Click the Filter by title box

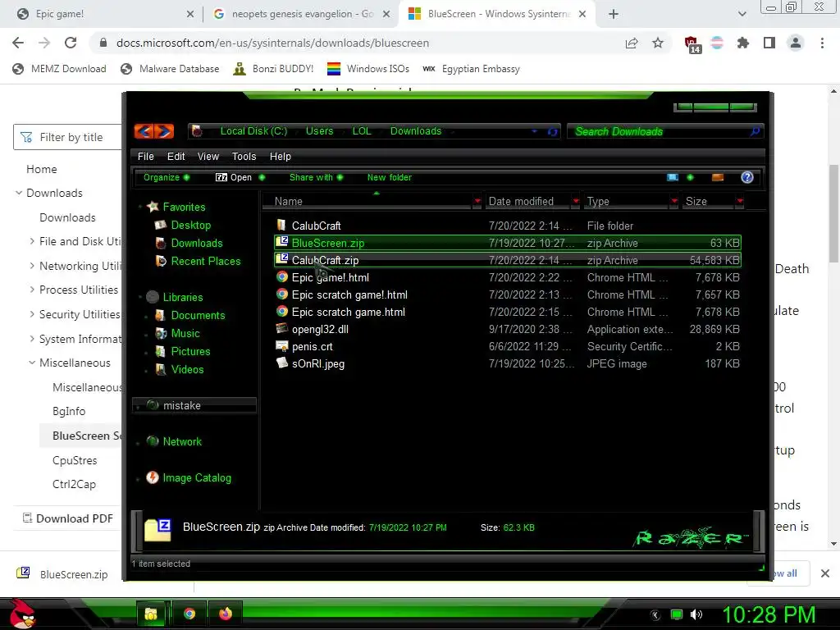tap(68, 137)
